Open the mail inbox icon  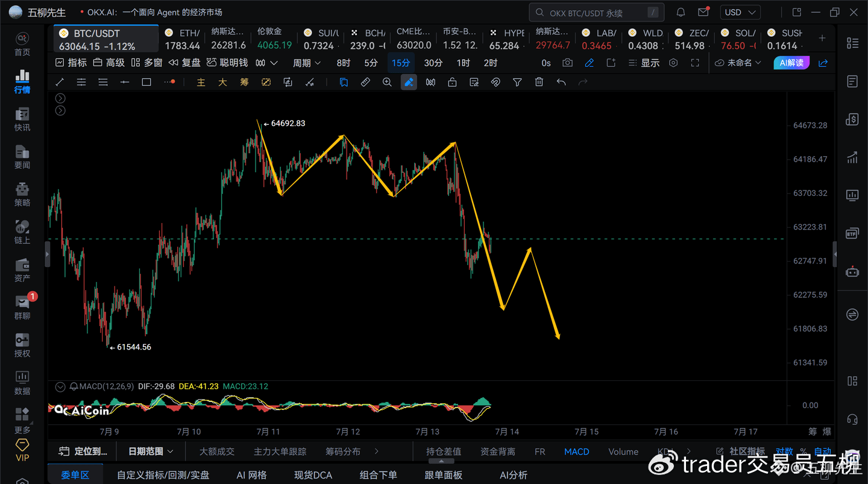tap(703, 12)
